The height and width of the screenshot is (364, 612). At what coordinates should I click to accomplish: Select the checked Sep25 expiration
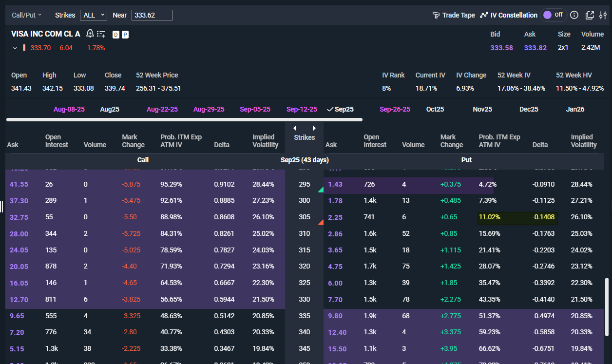340,109
